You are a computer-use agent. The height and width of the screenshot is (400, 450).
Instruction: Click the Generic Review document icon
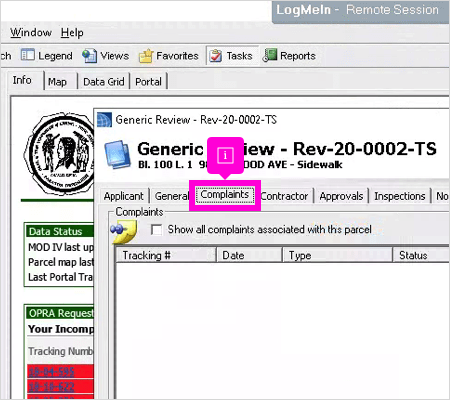pos(117,154)
